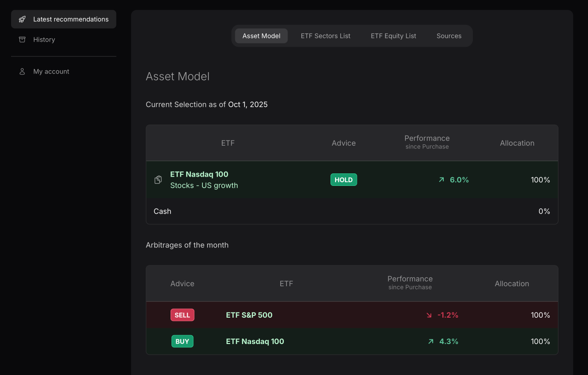Click the copy icon next to ETF Nasdaq 100
This screenshot has height=375, width=588.
click(x=158, y=180)
